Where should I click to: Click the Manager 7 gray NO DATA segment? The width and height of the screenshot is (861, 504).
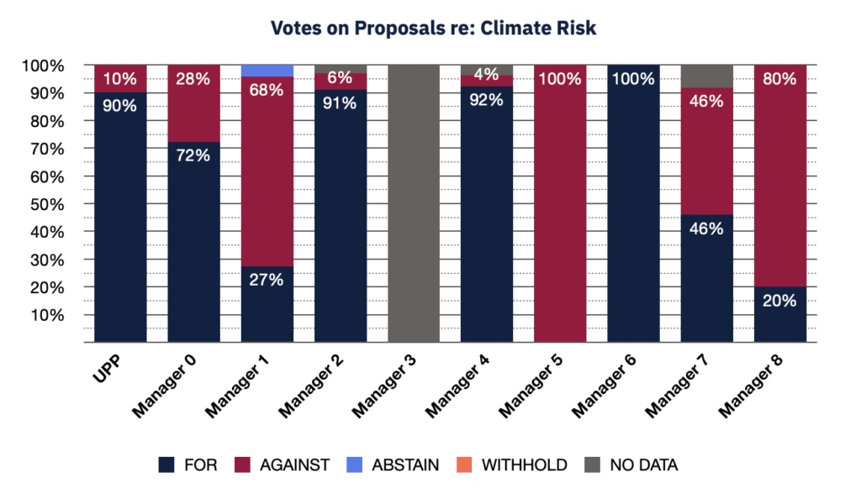tap(707, 76)
